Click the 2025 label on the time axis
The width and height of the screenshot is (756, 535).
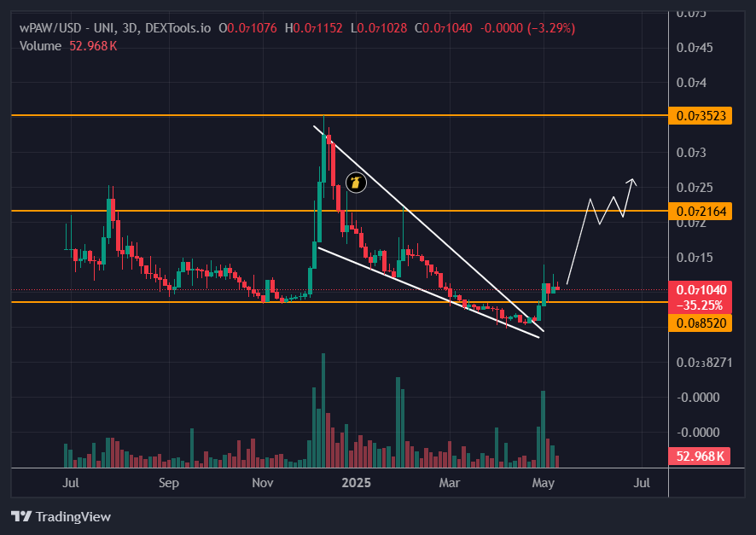point(357,482)
